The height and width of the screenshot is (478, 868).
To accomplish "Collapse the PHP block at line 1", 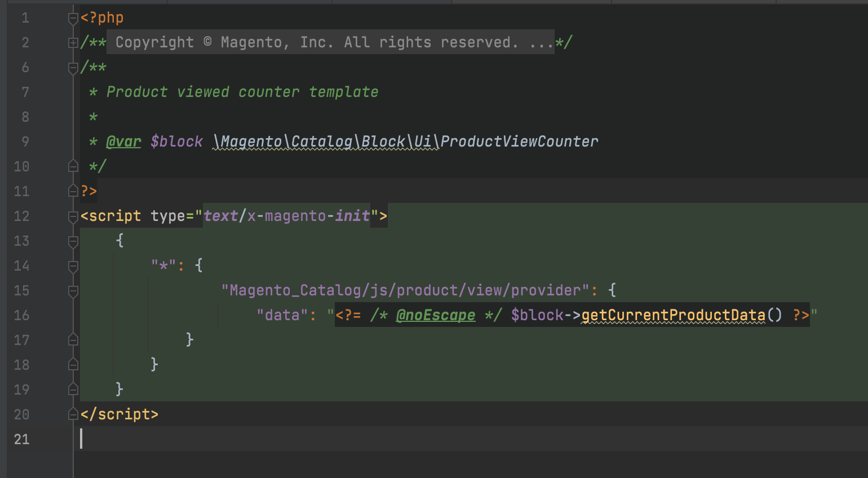I will tap(73, 19).
